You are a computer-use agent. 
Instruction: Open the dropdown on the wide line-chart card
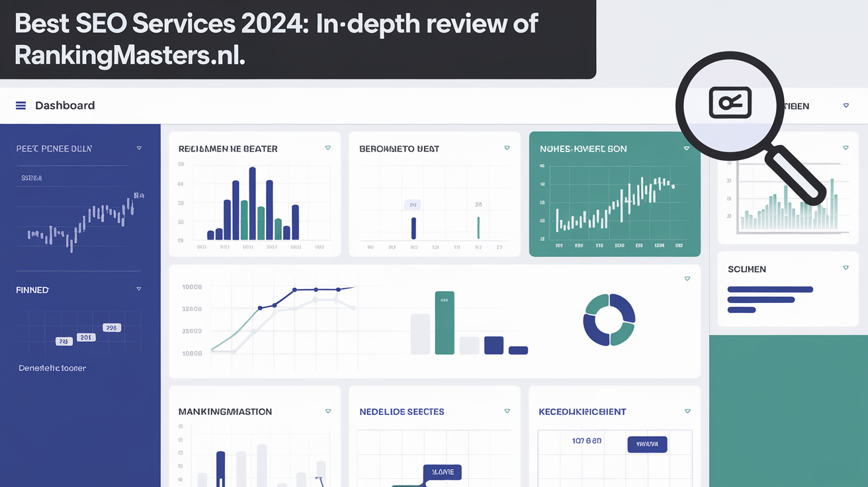pyautogui.click(x=687, y=279)
